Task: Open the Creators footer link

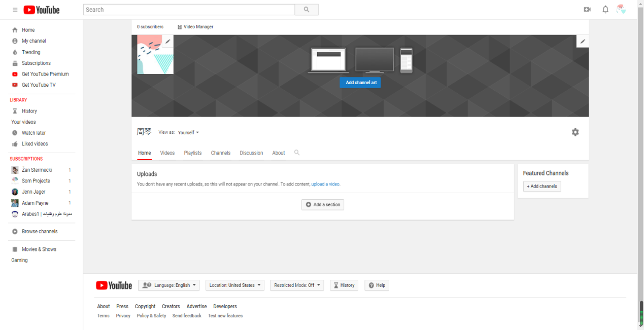Action: click(x=171, y=307)
